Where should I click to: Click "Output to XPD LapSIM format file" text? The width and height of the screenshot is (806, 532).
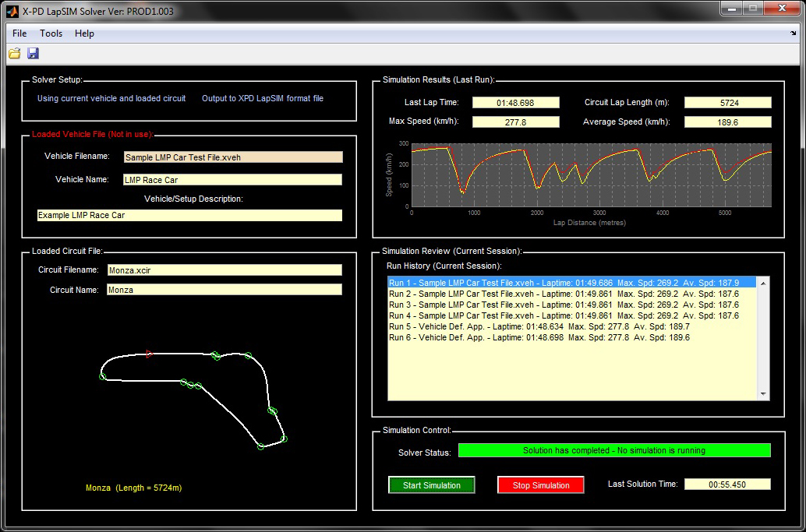click(263, 99)
